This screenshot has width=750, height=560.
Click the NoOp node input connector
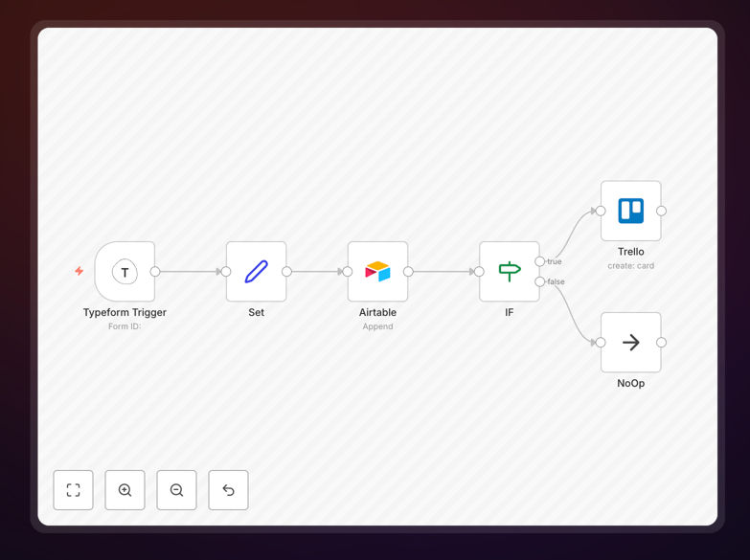(x=601, y=343)
